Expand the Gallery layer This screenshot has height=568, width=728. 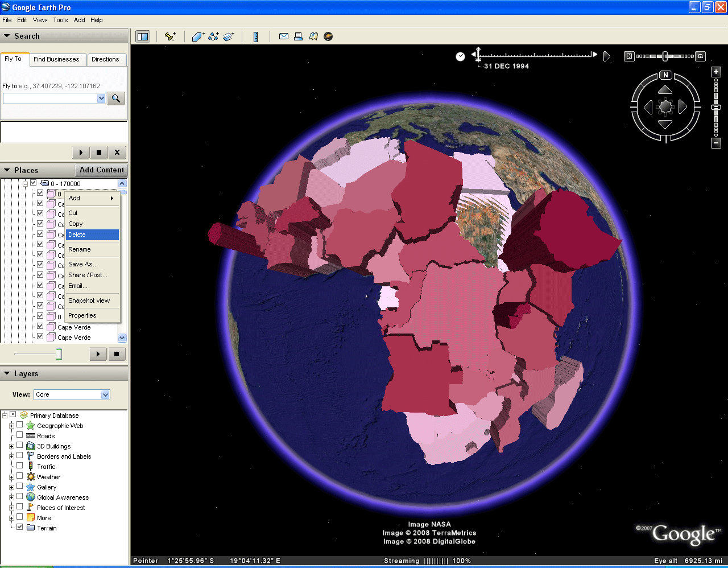tap(11, 487)
